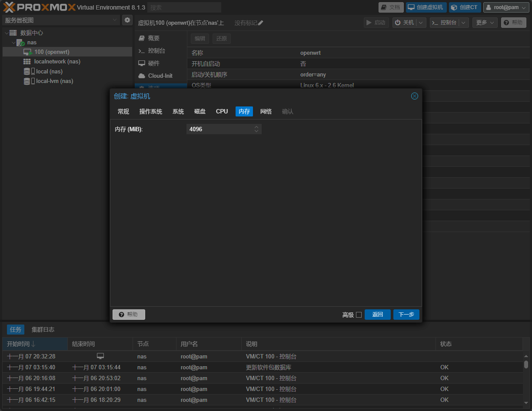Click the pencil icon next to 没有标记
This screenshot has width=532, height=411.
coord(261,23)
